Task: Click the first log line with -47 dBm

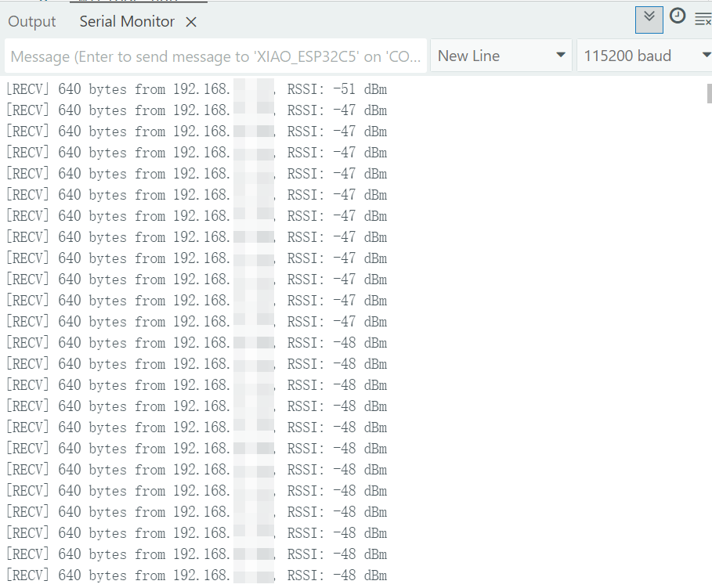Action: point(196,110)
